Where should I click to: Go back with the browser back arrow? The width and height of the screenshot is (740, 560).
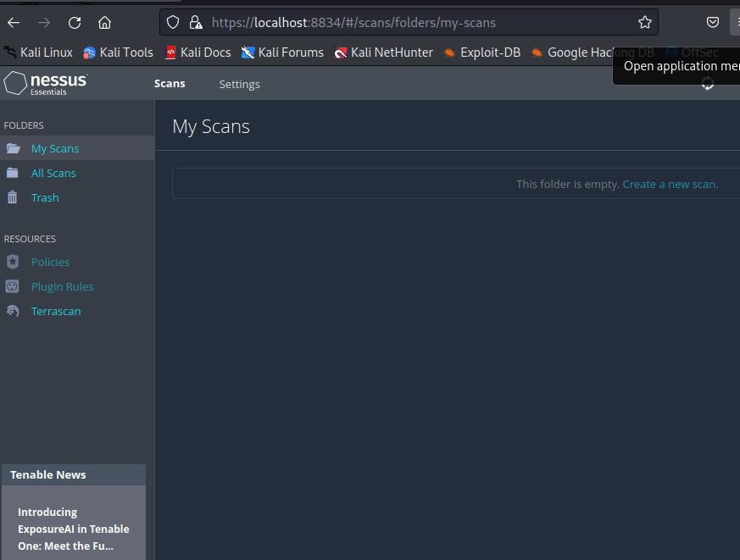click(14, 22)
